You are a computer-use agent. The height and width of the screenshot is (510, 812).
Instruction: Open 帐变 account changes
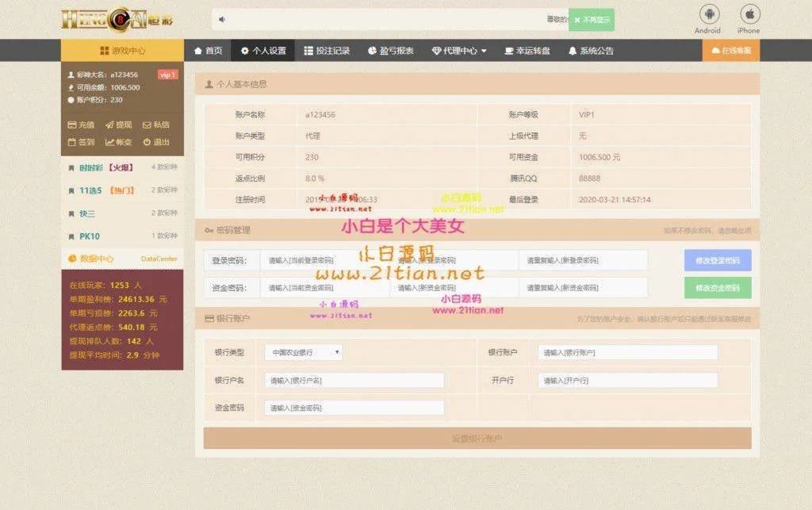pos(119,142)
